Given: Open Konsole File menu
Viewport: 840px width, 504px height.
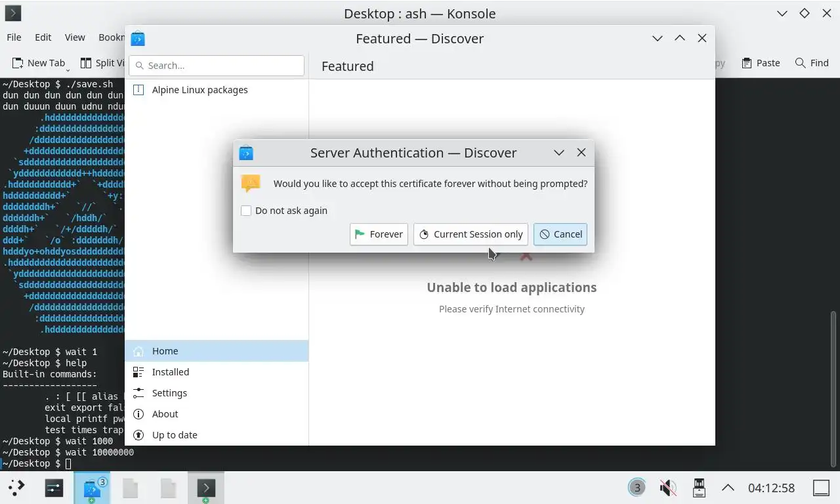Looking at the screenshot, I should click(x=14, y=37).
